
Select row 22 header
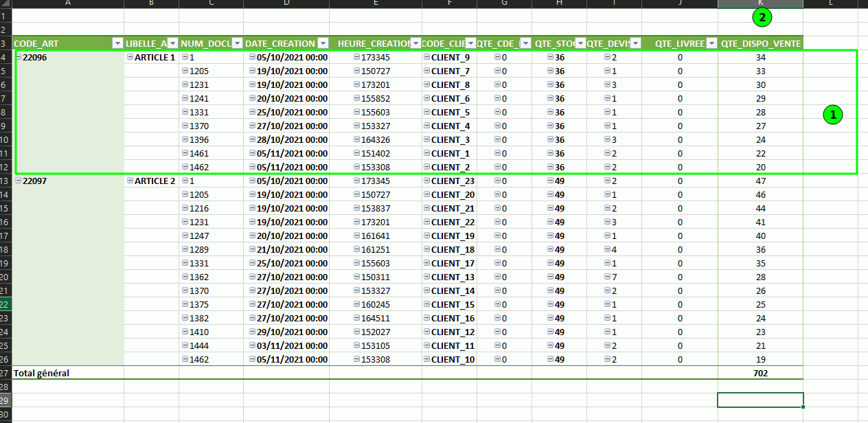click(5, 304)
